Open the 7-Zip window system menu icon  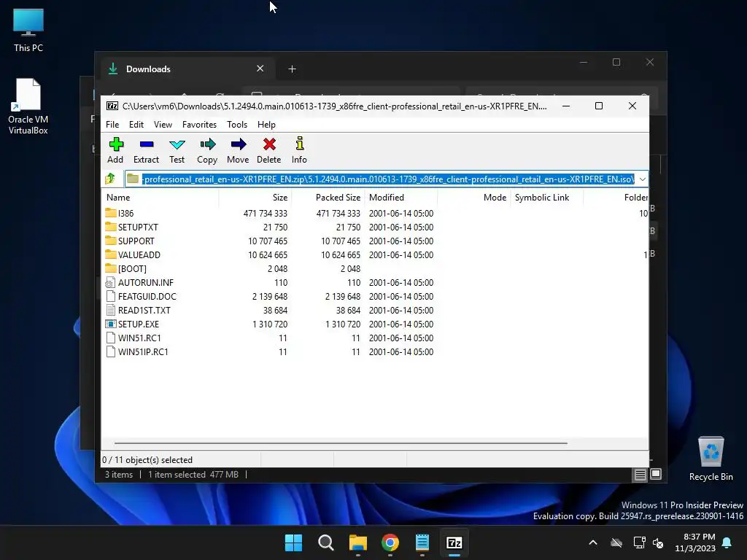[x=112, y=106]
